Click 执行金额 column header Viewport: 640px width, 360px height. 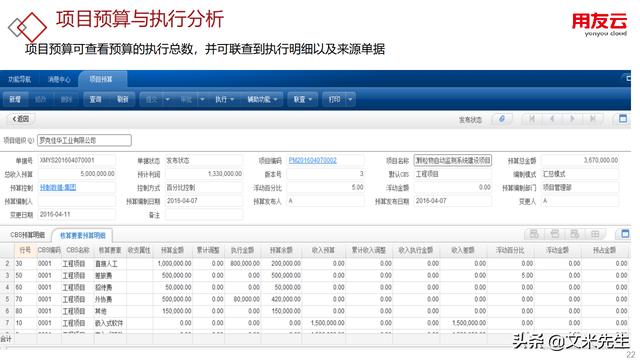(242, 250)
